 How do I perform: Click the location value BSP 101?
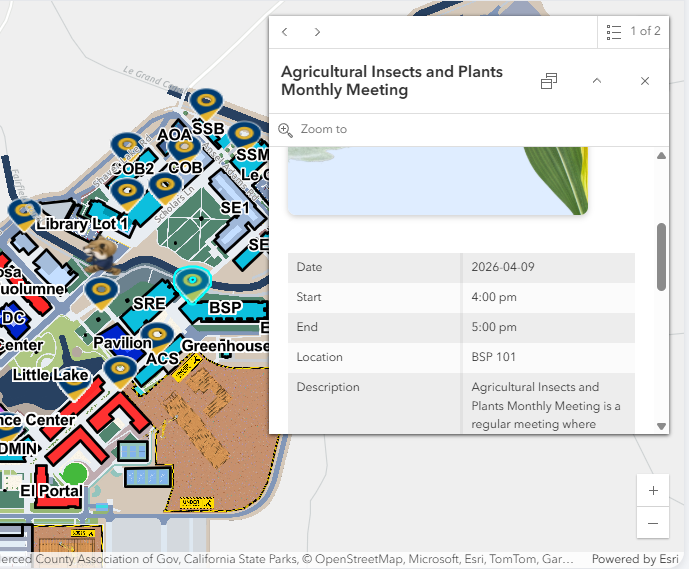[493, 357]
